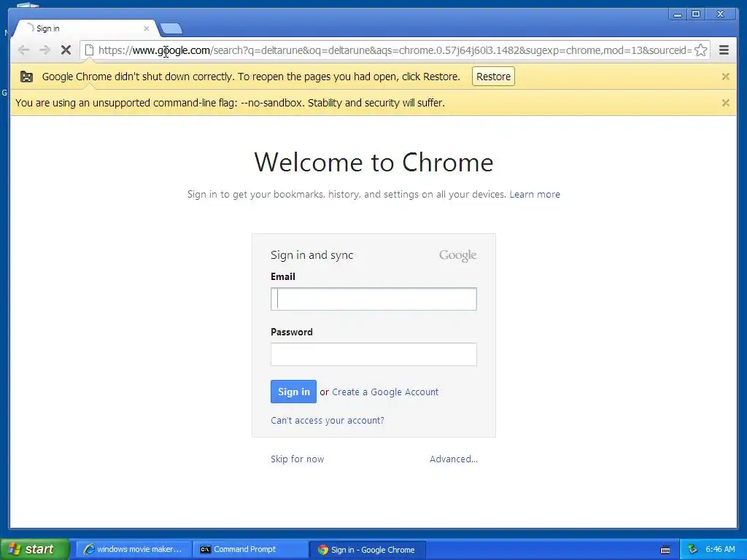Open the Windows Start menu

click(x=35, y=549)
